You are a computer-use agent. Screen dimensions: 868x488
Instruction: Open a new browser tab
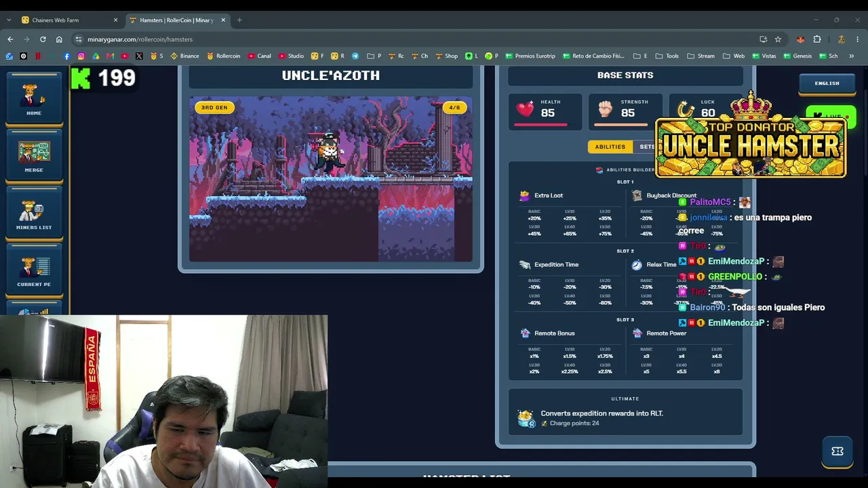click(239, 20)
